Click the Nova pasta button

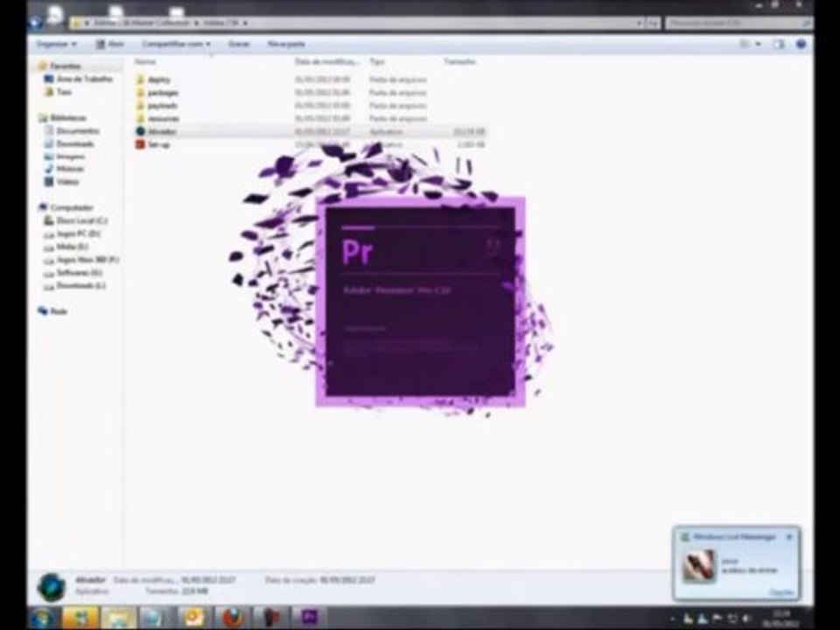286,44
